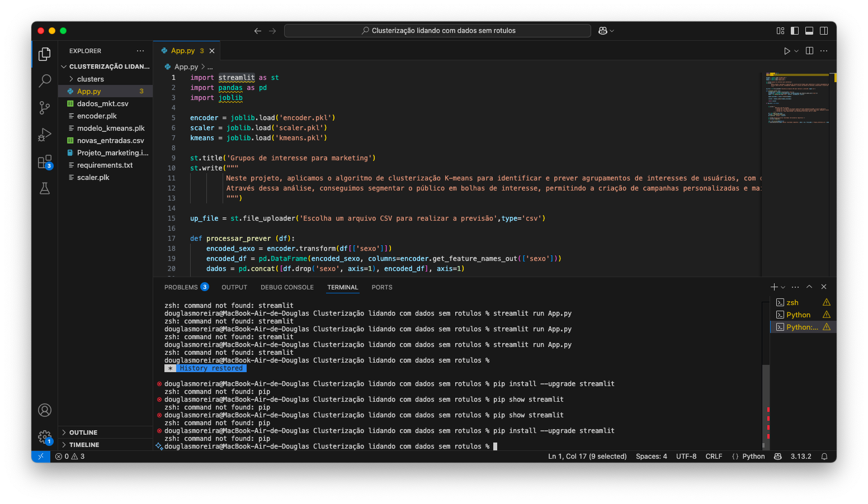Run the Python file

point(787,51)
